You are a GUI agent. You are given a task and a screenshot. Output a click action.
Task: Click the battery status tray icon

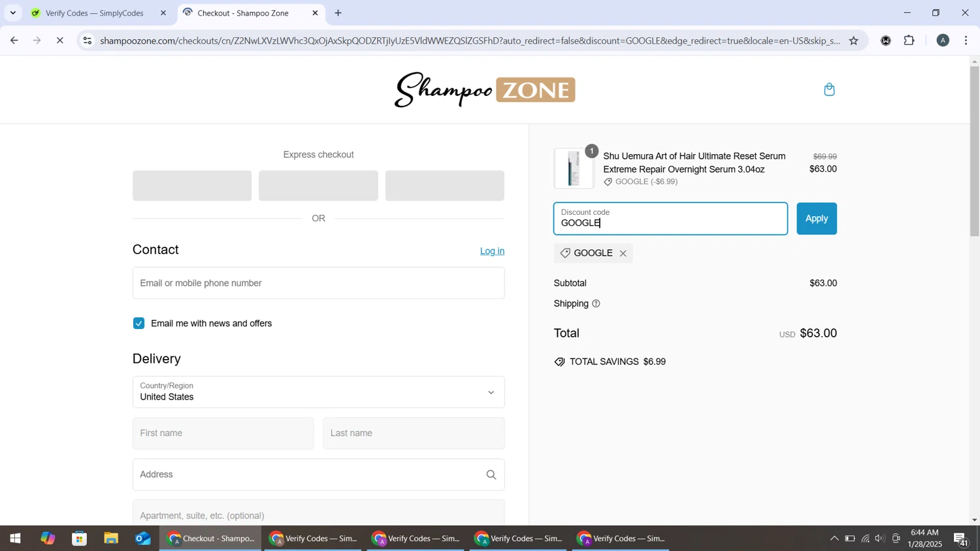[849, 539]
